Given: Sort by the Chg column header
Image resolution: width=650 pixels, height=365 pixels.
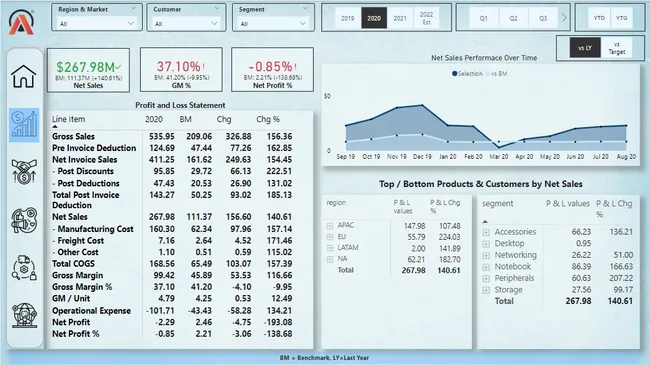Looking at the screenshot, I should (224, 119).
